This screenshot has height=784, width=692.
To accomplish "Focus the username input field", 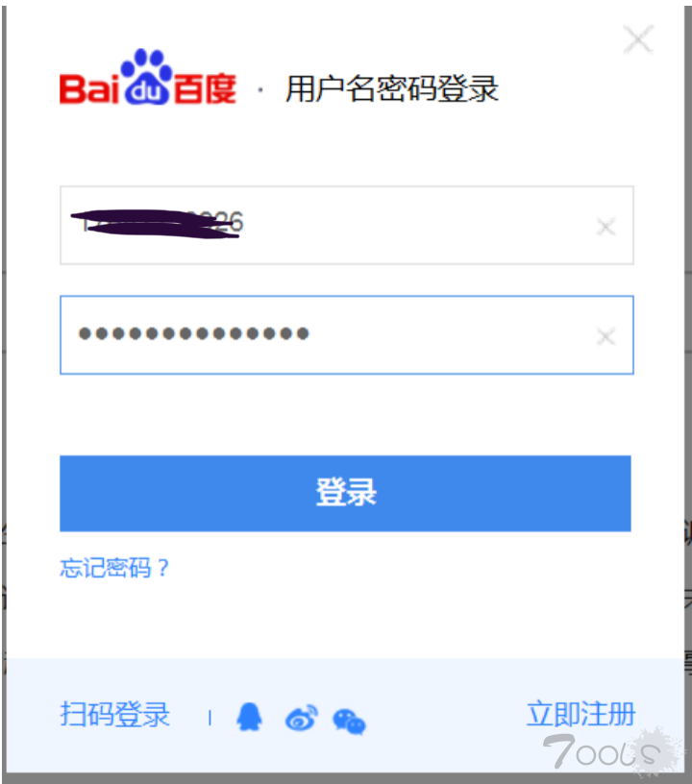I will pos(347,225).
